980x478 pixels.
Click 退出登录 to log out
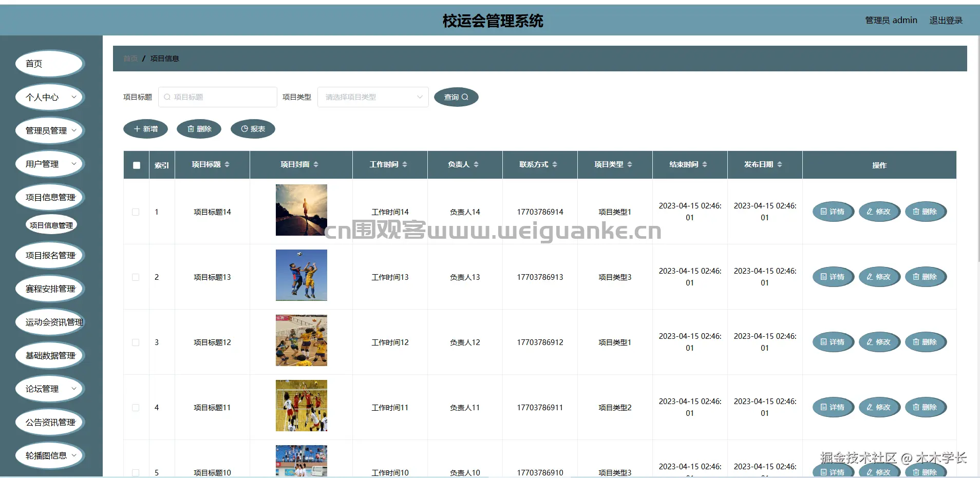946,20
